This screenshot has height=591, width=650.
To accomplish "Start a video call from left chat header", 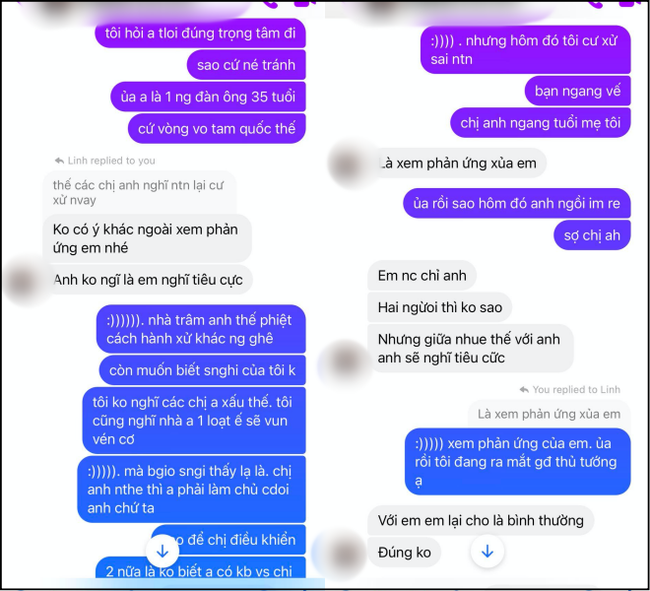I will [304, 3].
